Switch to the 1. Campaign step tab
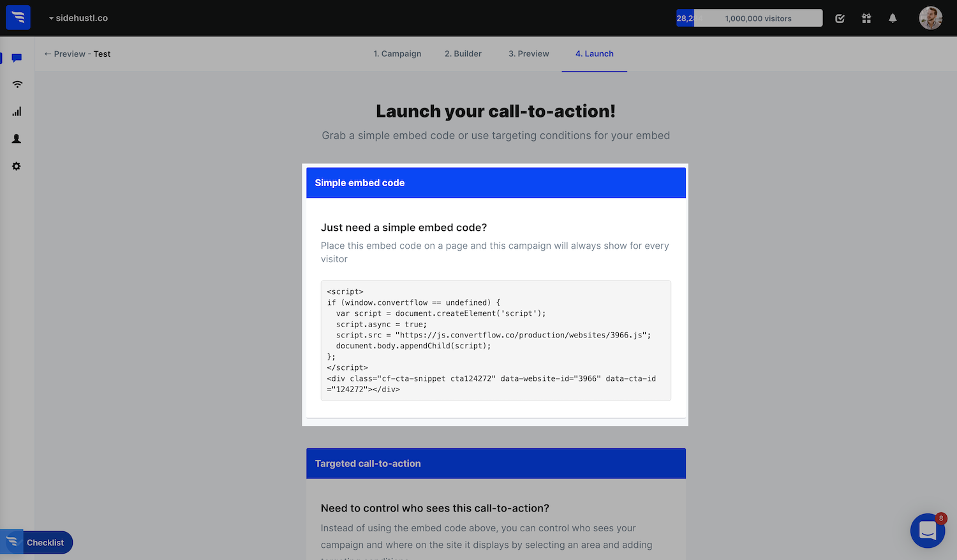The height and width of the screenshot is (560, 957). (x=397, y=54)
